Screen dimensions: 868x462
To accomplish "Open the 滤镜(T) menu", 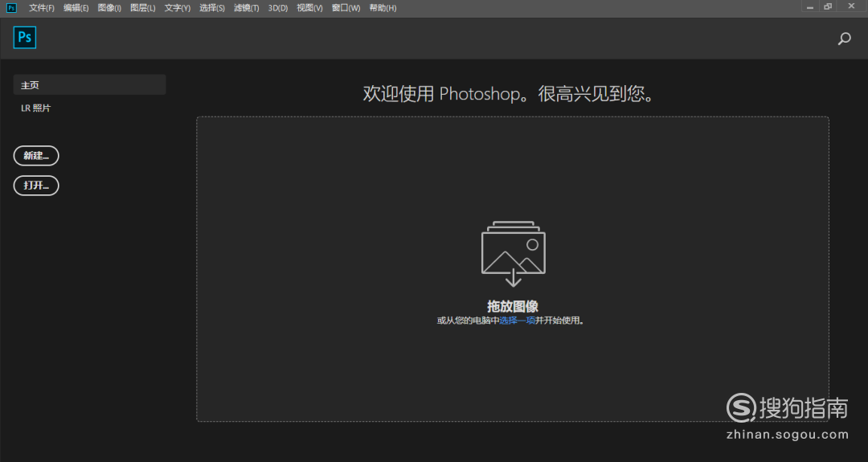I will click(x=247, y=8).
